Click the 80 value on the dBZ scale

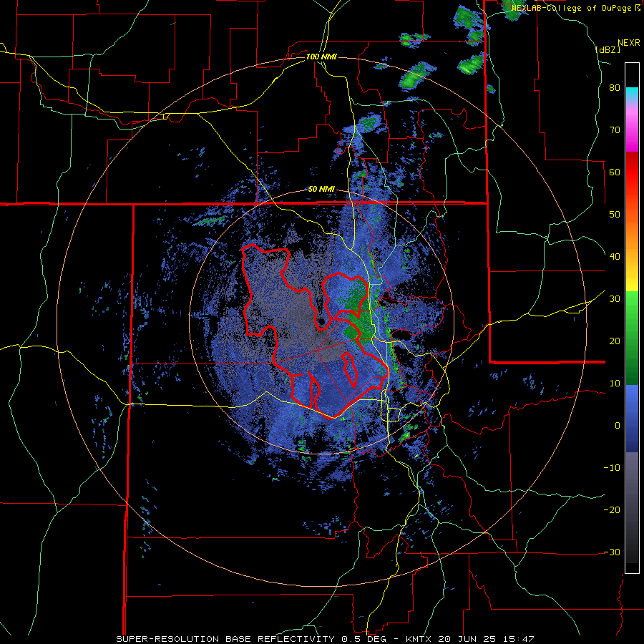click(615, 88)
